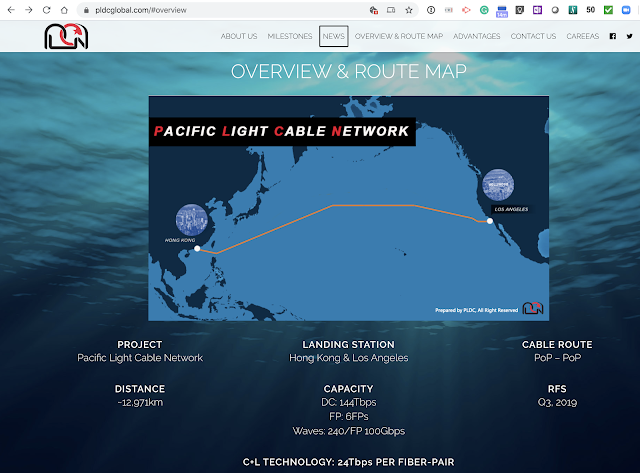640x473 pixels.
Task: Click the PROJECT heading
Action: pos(140,345)
